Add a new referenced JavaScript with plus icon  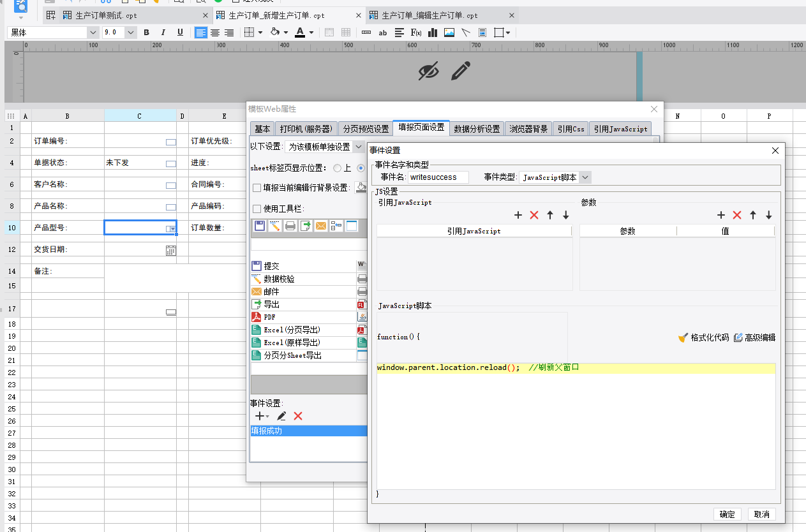click(518, 216)
